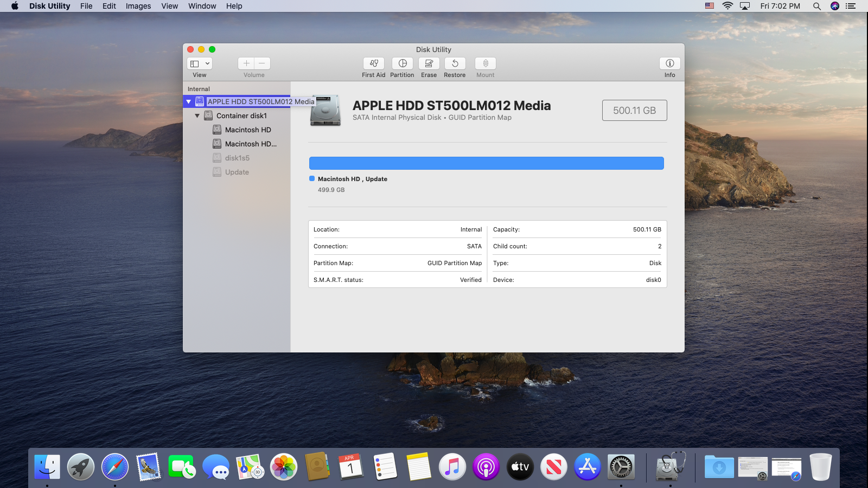
Task: Click the Verified S.M.A.R.T. status value
Action: tap(471, 280)
